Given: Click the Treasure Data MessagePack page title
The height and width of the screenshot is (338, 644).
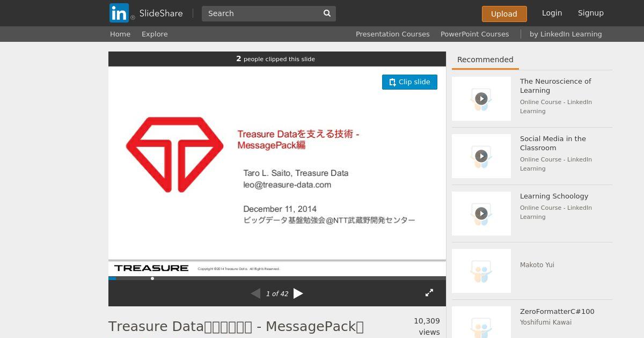Looking at the screenshot, I should pos(236,326).
